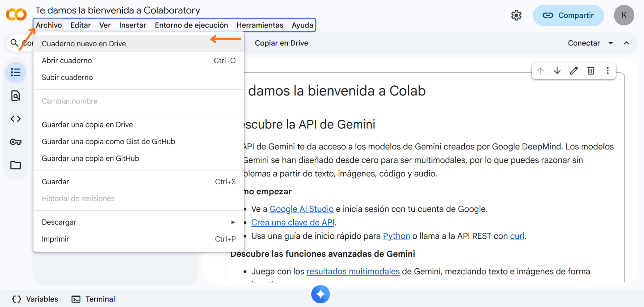
Task: Click the Compartir button
Action: pyautogui.click(x=568, y=15)
